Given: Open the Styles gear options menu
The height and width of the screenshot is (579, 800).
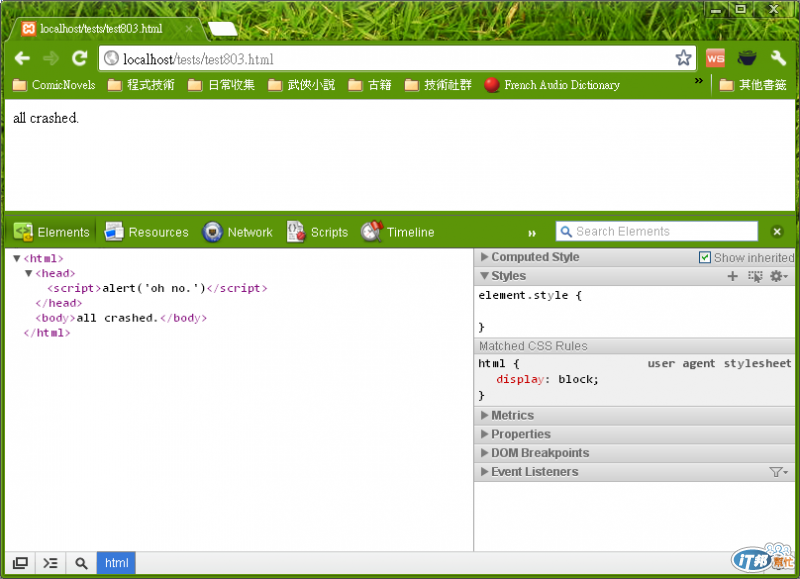Looking at the screenshot, I should [x=779, y=276].
